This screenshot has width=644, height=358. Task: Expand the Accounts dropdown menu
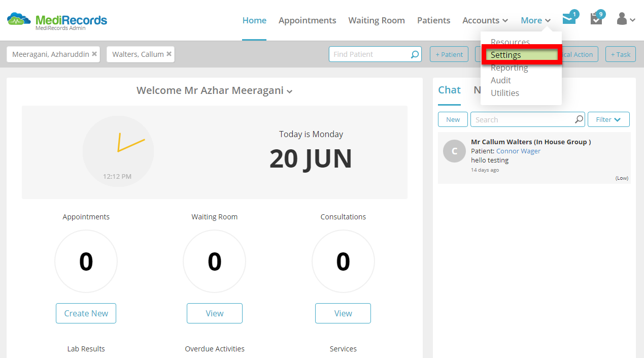click(485, 20)
